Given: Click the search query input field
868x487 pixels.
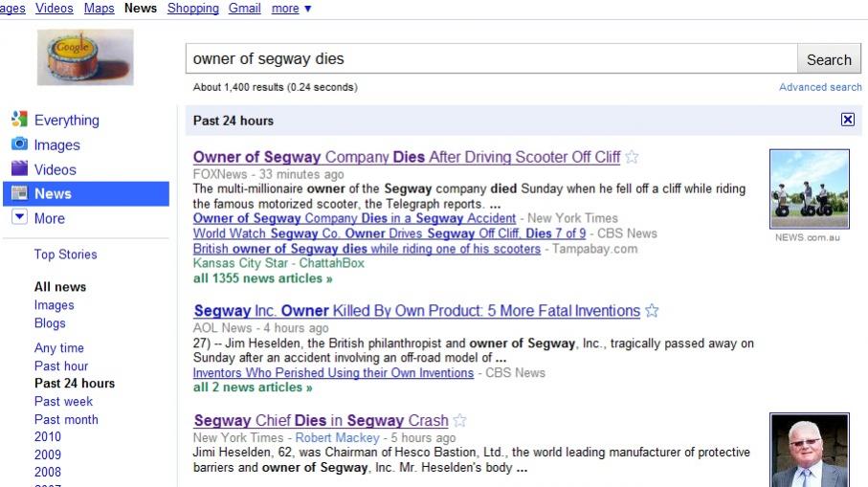Looking at the screenshot, I should click(x=490, y=58).
